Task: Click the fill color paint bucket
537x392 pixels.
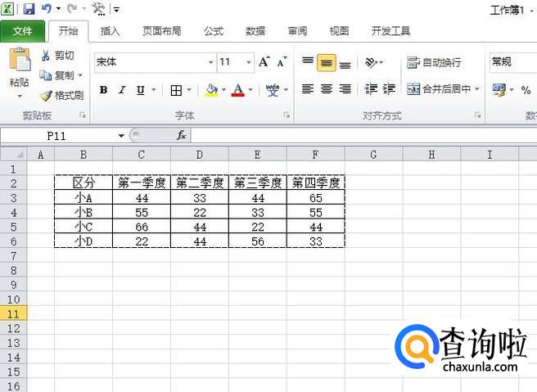Action: 211,90
